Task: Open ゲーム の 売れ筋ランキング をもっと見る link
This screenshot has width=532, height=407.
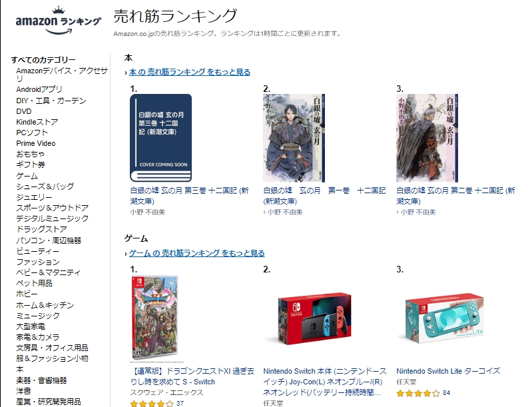Action: 197,253
